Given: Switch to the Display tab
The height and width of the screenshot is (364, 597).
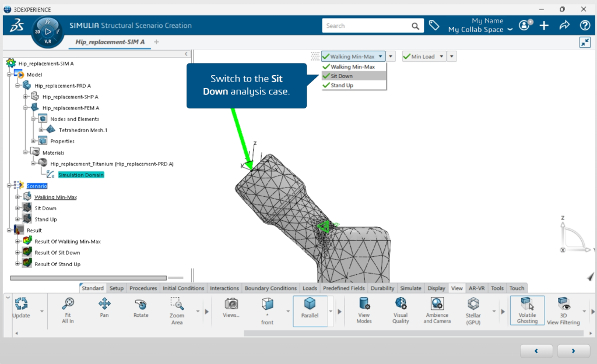Looking at the screenshot, I should click(x=436, y=288).
